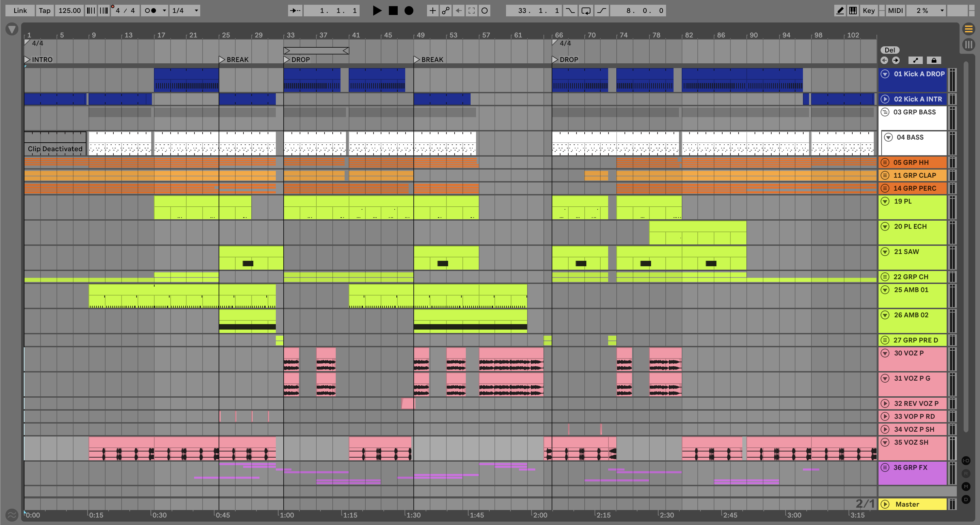Jump to next locator arrow
Screen dimensions: 980x525
896,60
